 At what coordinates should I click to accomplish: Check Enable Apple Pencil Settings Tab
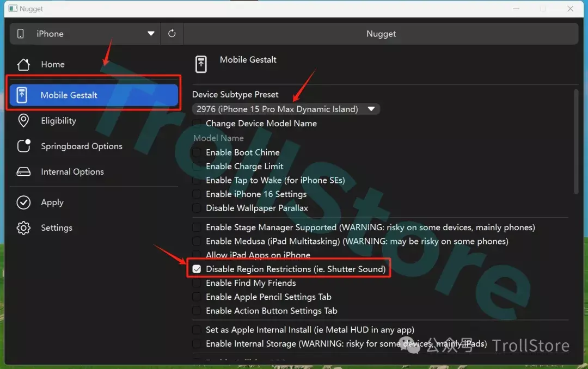(x=197, y=297)
